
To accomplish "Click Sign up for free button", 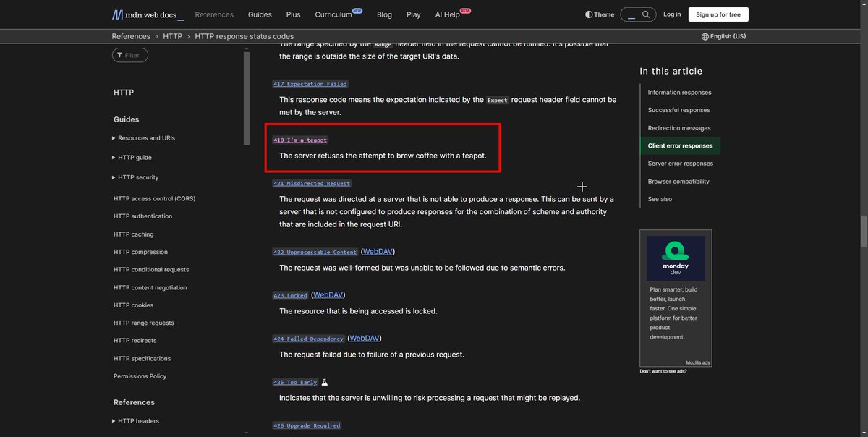I will pos(718,14).
